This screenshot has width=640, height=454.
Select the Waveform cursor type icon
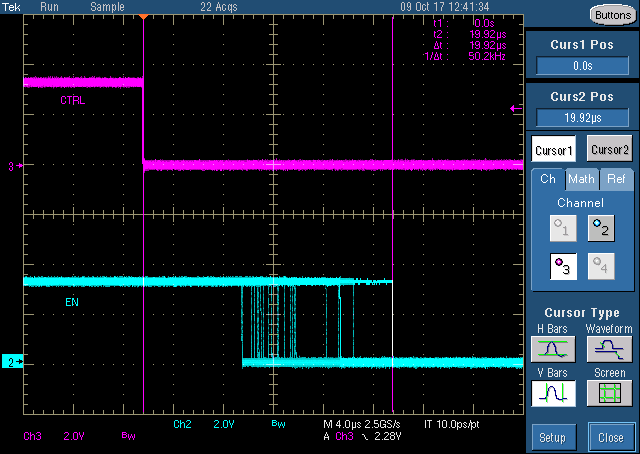[609, 349]
